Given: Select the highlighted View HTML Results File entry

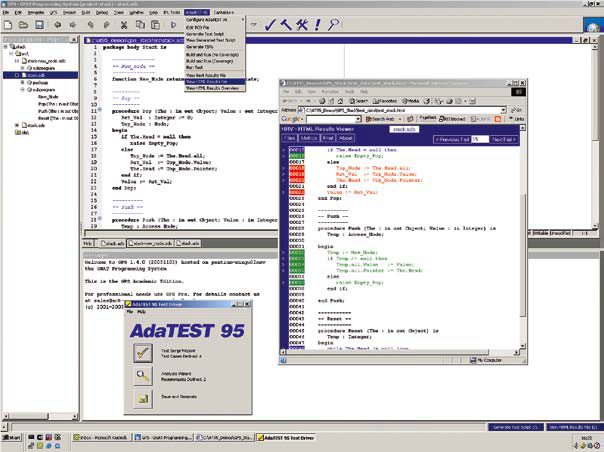Looking at the screenshot, I should pyautogui.click(x=215, y=82).
